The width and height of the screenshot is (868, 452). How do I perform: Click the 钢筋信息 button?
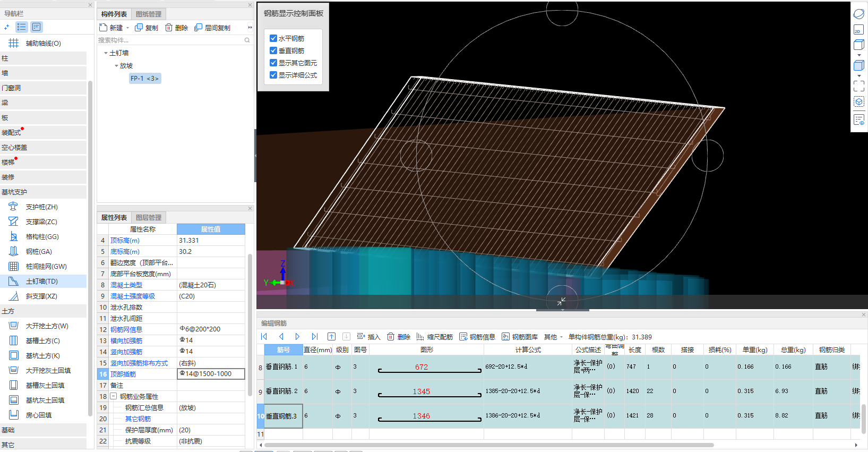pos(477,337)
